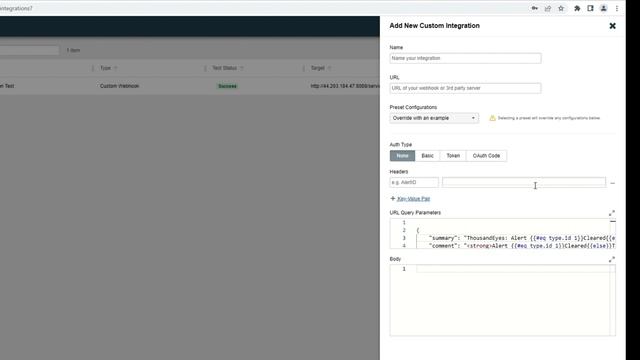640x360 pixels.
Task: Remove the header key-value row
Action: point(612,183)
